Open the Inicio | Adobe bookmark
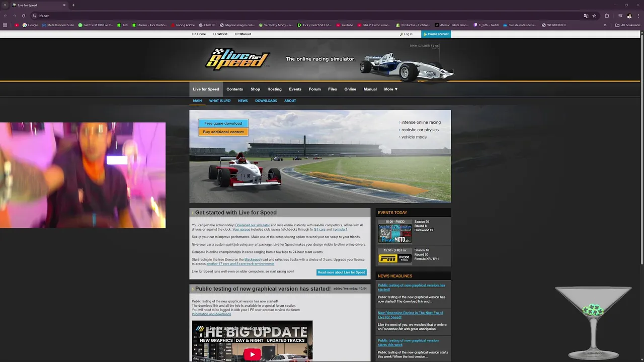This screenshot has height=362, width=644. tap(183, 25)
